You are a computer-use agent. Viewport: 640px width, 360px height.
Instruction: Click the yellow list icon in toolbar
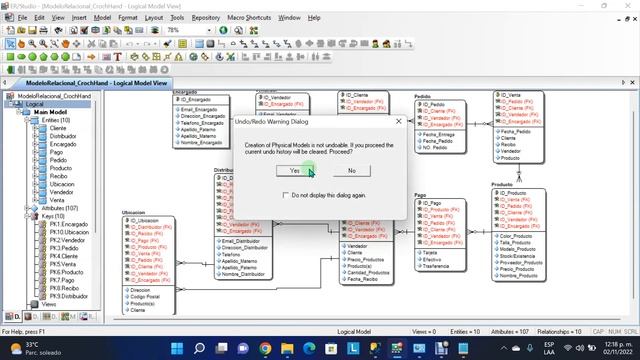[182, 44]
